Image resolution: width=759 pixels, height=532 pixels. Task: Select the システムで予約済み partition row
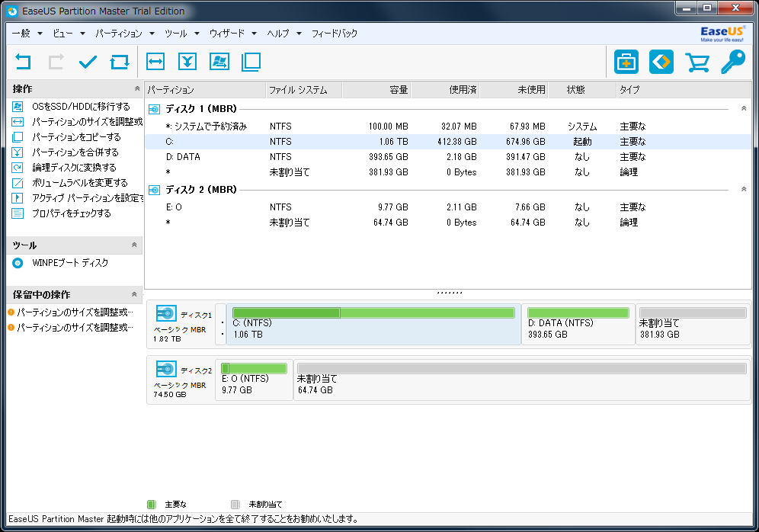[x=448, y=127]
